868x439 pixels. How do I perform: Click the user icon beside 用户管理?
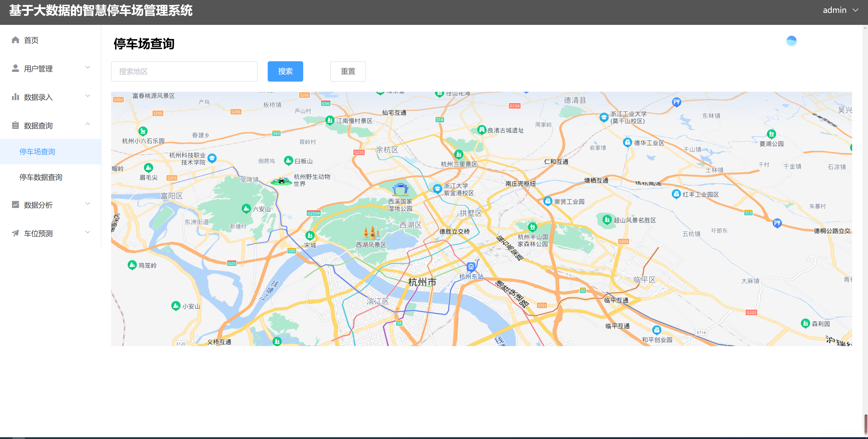[x=15, y=68]
